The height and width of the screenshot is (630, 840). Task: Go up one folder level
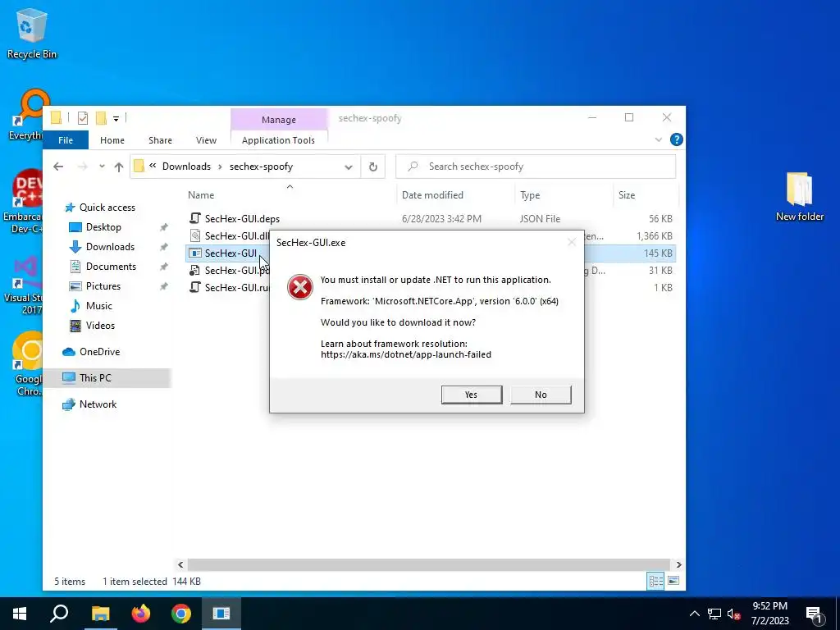[119, 167]
